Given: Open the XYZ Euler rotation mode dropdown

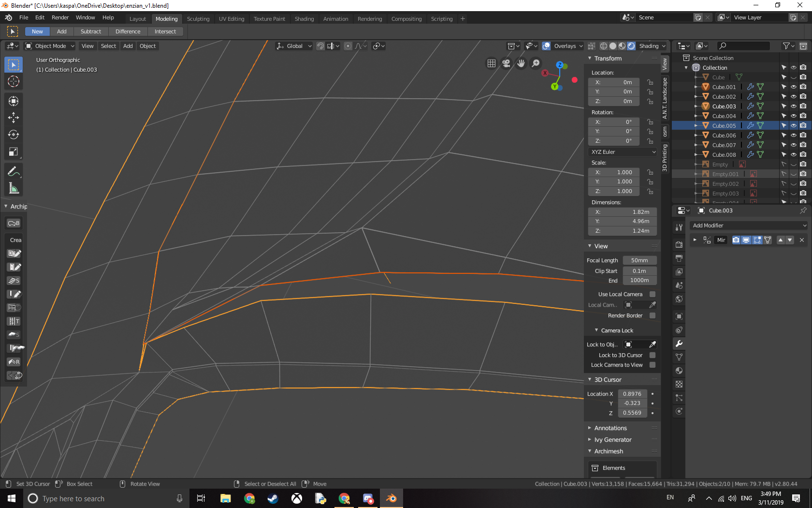Looking at the screenshot, I should pyautogui.click(x=623, y=152).
